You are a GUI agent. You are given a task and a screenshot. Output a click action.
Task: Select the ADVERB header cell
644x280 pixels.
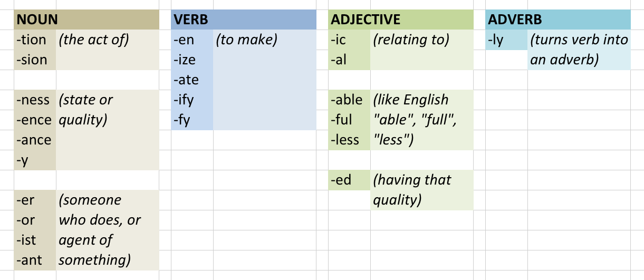coord(558,20)
